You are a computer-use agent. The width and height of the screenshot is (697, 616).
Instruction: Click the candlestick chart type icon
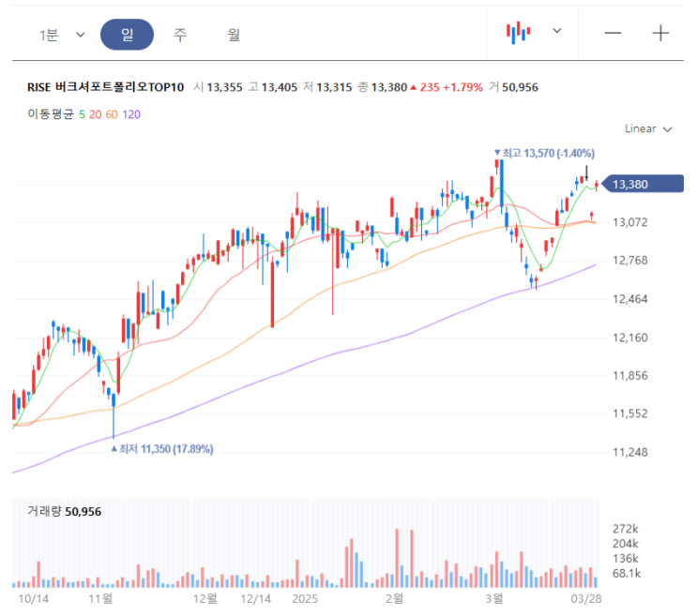pyautogui.click(x=518, y=32)
